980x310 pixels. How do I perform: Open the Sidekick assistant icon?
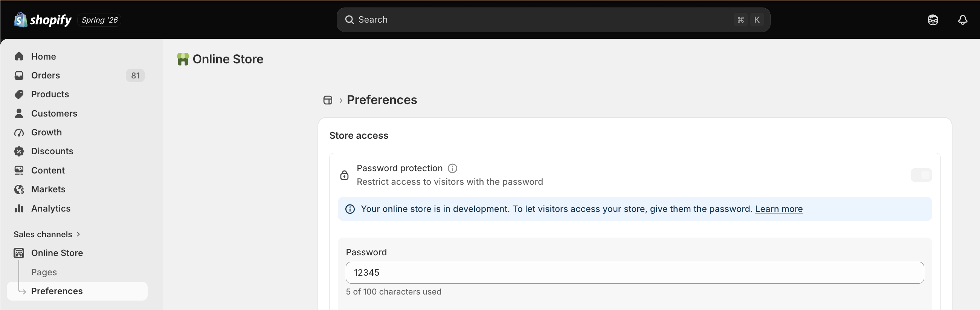point(933,20)
